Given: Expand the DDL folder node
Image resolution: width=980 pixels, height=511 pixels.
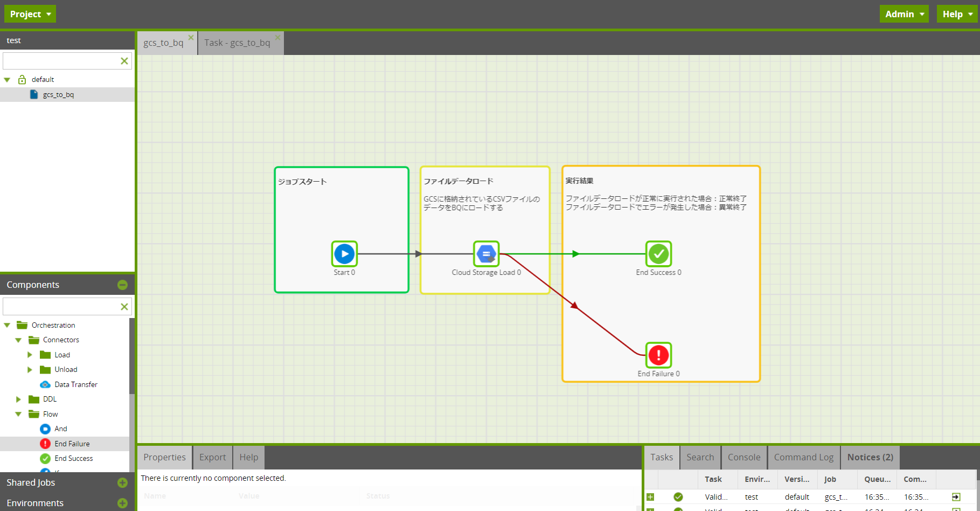Looking at the screenshot, I should (x=18, y=399).
